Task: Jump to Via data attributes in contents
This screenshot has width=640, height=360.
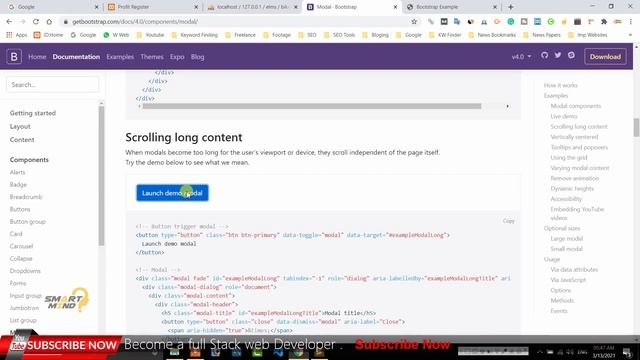Action: [574, 270]
